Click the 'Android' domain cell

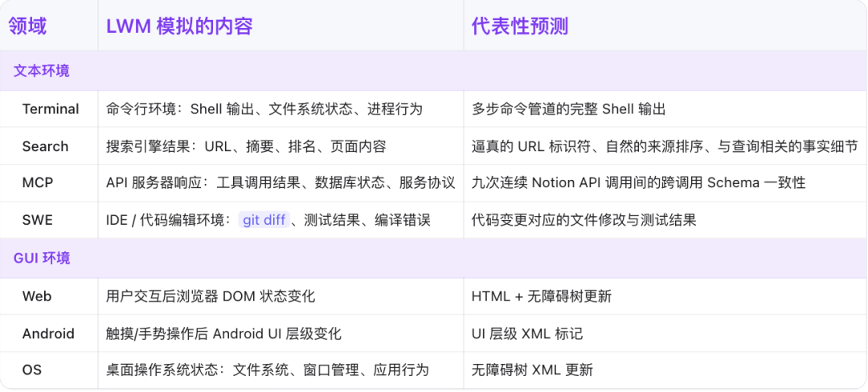(x=48, y=333)
